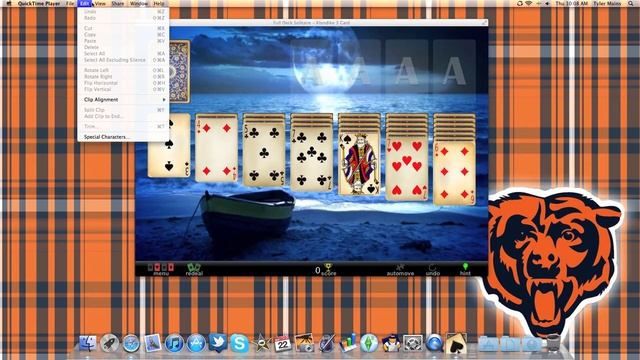Open the App Store dock icon
Image resolution: width=640 pixels, height=360 pixels.
pyautogui.click(x=196, y=343)
